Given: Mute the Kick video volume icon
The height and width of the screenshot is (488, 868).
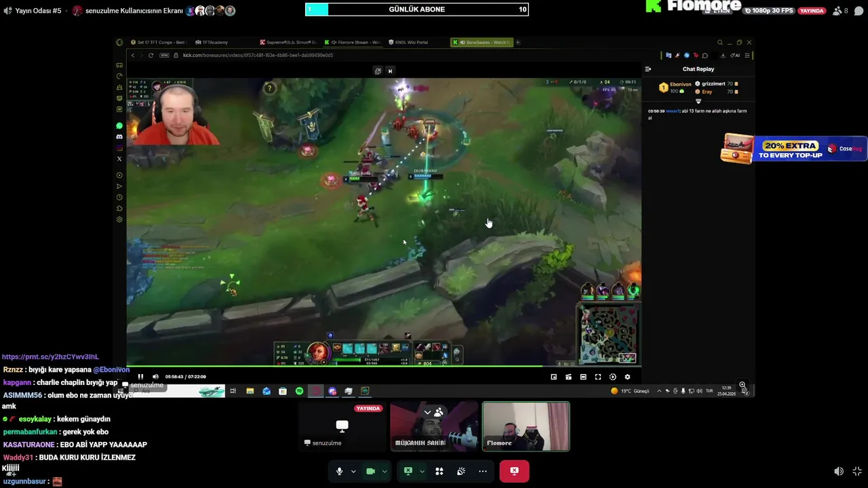Looking at the screenshot, I should (155, 377).
